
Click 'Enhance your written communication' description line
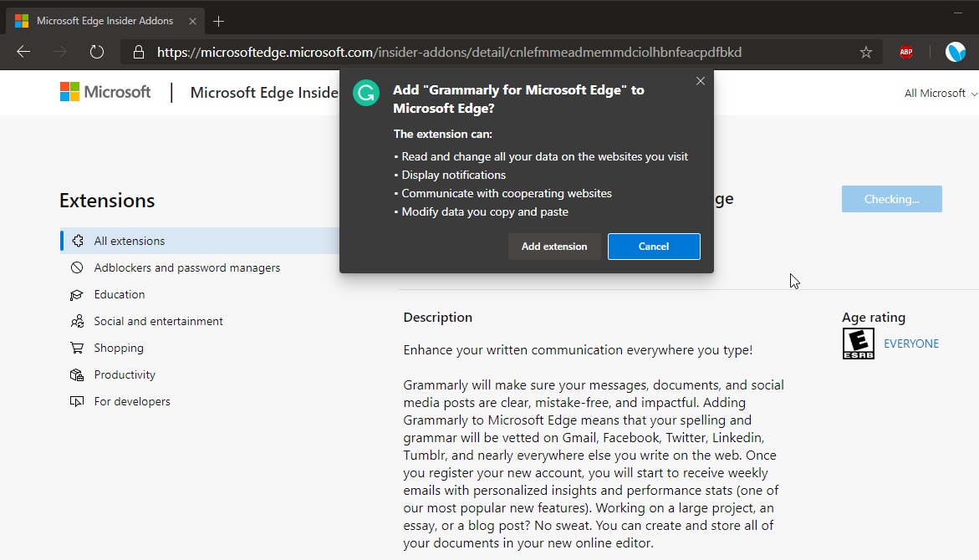click(578, 350)
